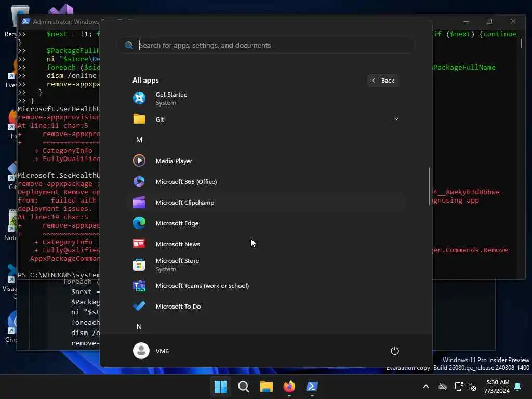Launch Microsoft Clipchamp icon

tap(139, 203)
